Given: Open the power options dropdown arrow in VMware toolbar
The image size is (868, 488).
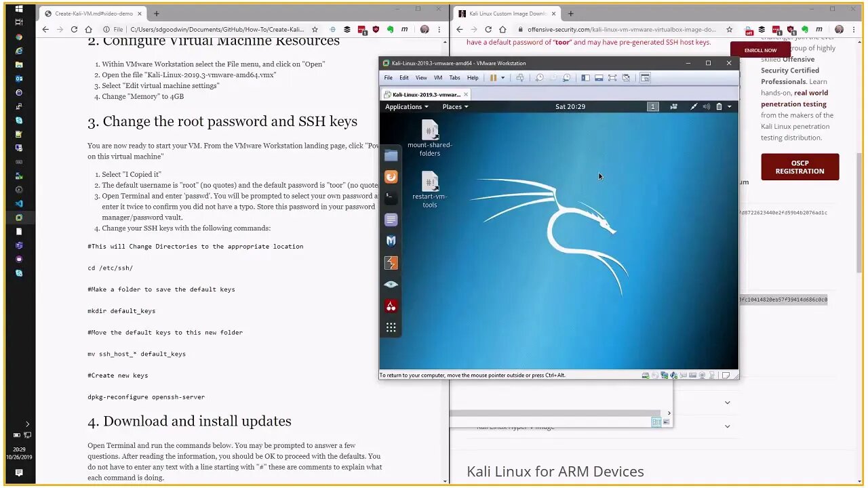Looking at the screenshot, I should [x=502, y=78].
